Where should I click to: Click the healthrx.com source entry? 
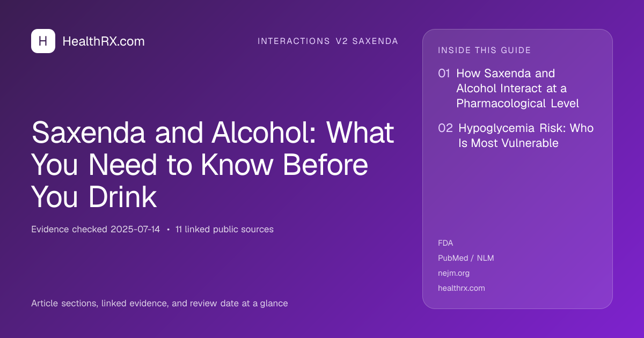pos(462,288)
